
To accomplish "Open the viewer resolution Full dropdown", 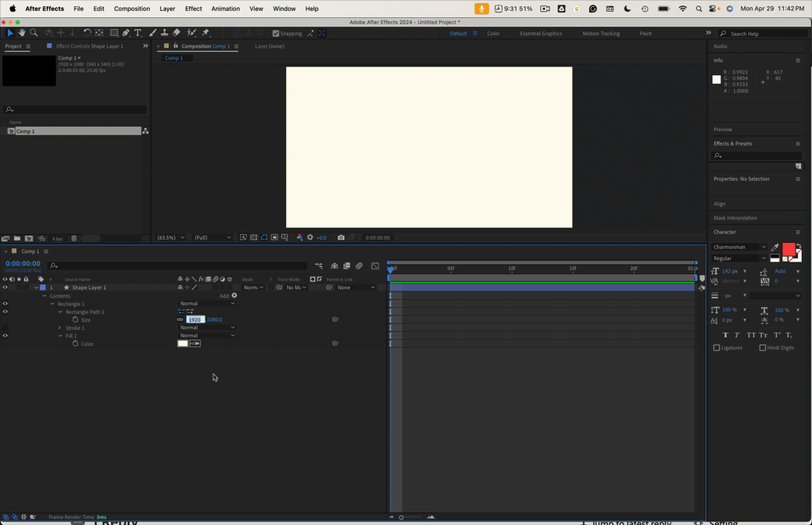I will pyautogui.click(x=212, y=237).
